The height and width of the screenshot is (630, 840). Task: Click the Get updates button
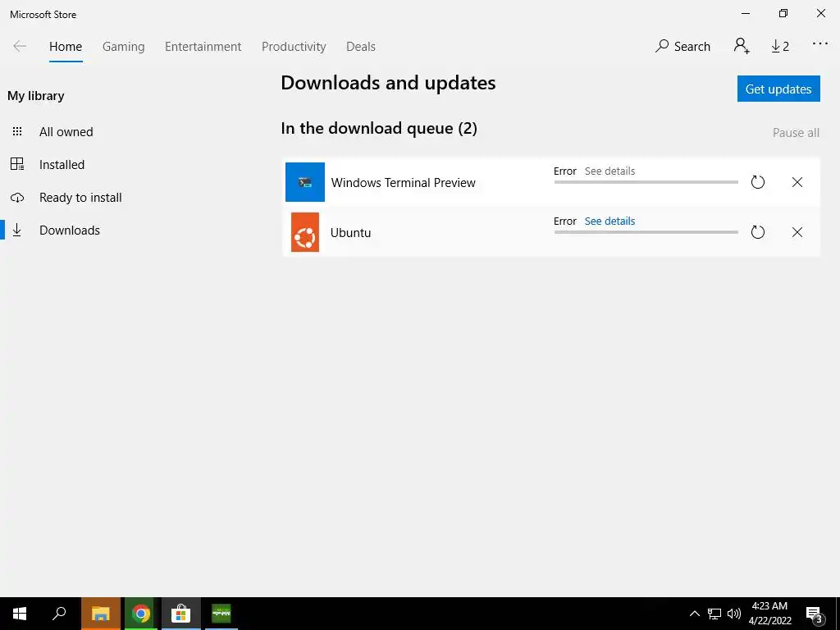point(778,89)
